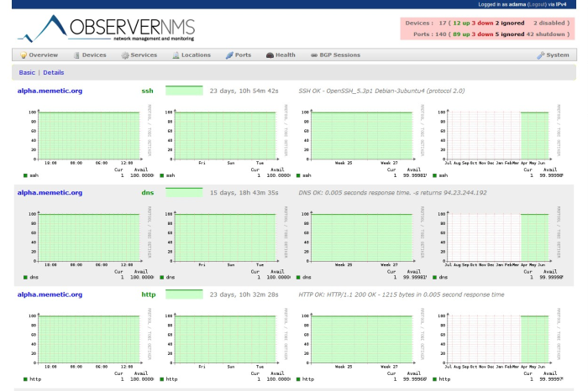The image size is (588, 391).
Task: Click the 'DNS OK: 0.005 seconds' status message
Action: (392, 193)
